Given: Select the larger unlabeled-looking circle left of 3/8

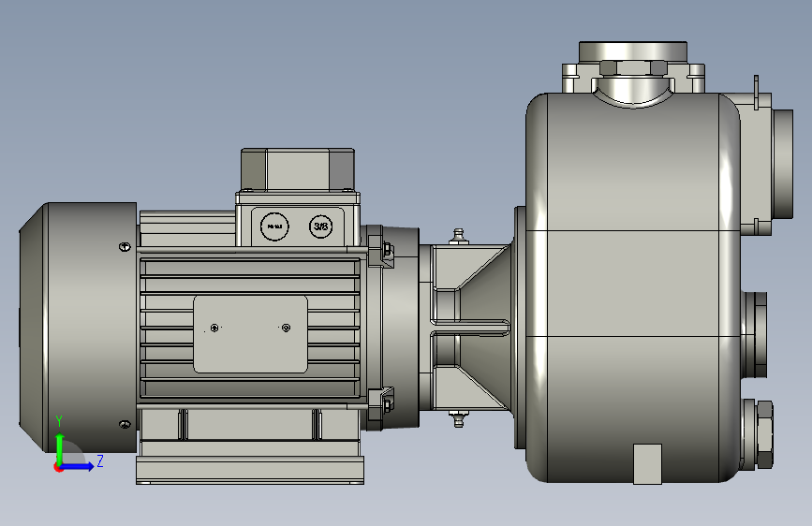Looking at the screenshot, I should click(x=274, y=226).
